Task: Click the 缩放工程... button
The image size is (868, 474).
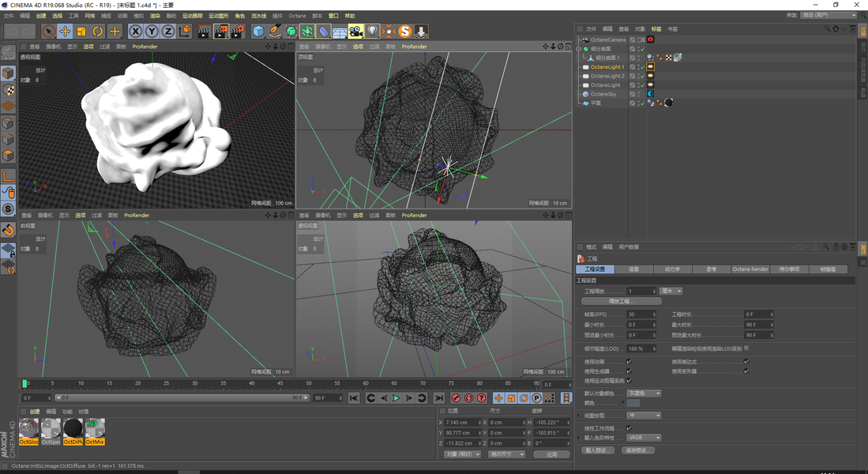Action: click(621, 301)
